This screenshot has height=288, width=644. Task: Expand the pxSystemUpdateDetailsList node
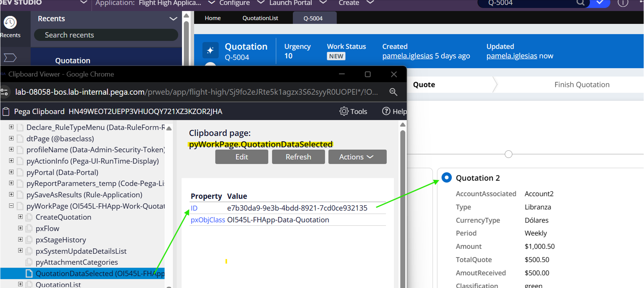click(20, 251)
